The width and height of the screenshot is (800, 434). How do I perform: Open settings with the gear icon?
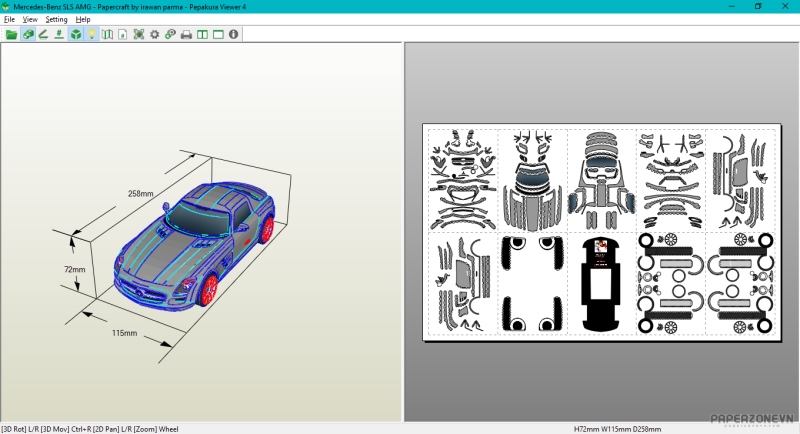pos(154,34)
